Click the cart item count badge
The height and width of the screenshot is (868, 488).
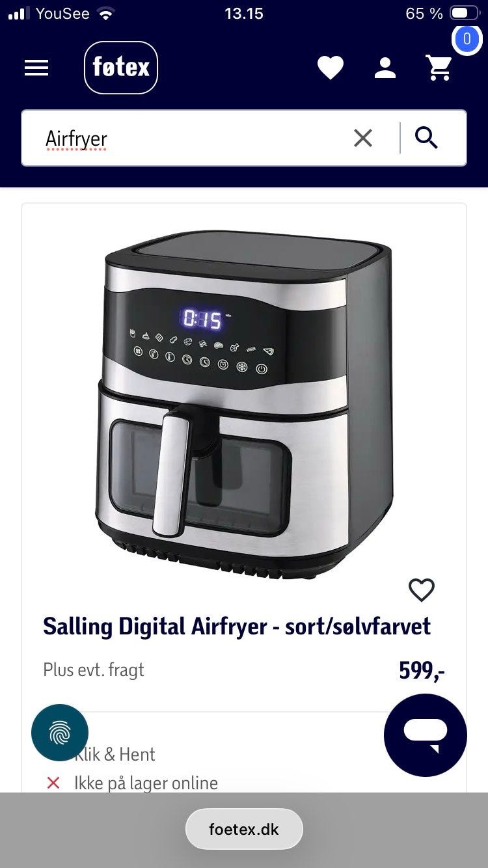click(x=467, y=39)
